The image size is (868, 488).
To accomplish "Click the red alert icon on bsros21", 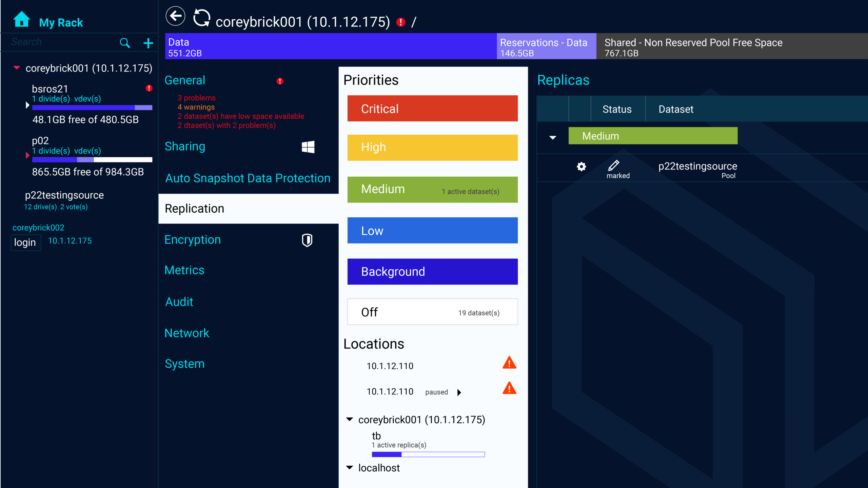I will click(149, 88).
